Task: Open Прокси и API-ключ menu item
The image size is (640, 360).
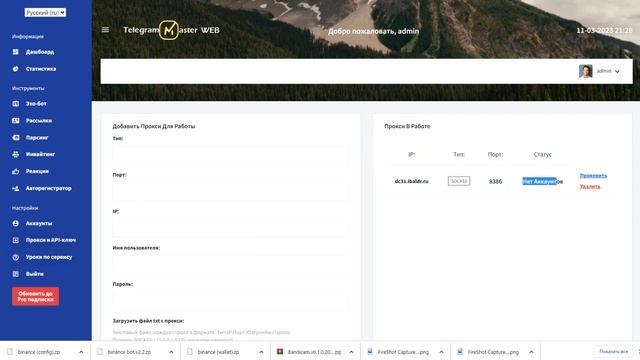Action: point(51,240)
